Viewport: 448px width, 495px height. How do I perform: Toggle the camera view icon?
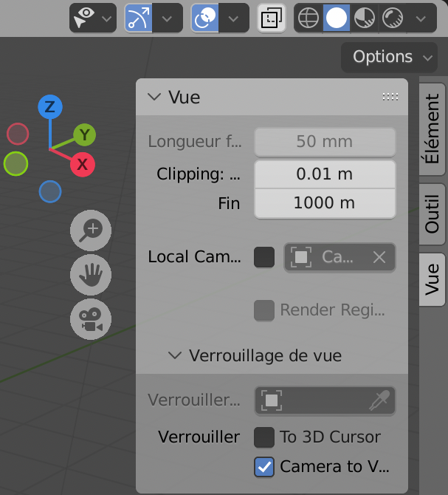(91, 321)
